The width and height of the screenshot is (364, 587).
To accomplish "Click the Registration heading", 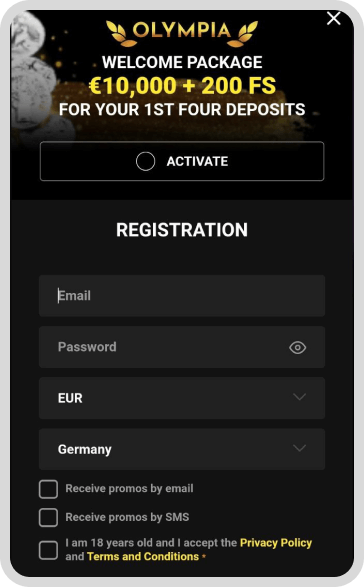I will point(182,230).
